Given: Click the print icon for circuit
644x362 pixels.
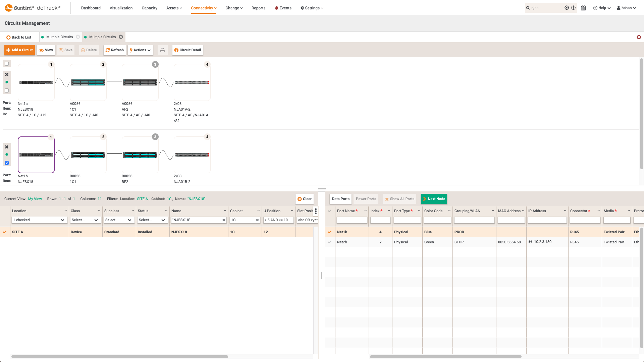Looking at the screenshot, I should coord(162,50).
